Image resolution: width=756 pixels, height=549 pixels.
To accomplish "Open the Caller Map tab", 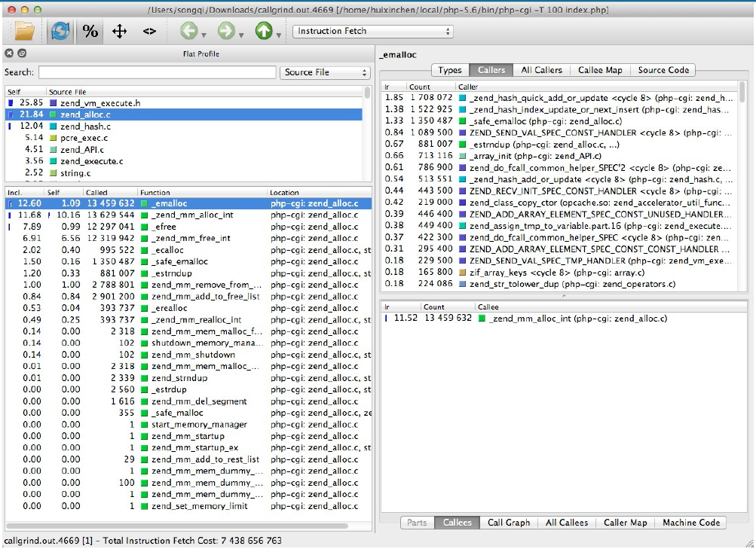I will click(626, 523).
